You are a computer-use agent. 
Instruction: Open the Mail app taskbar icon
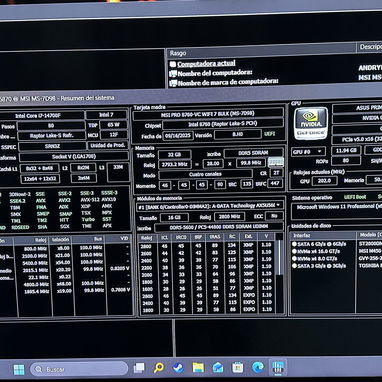tap(218, 367)
